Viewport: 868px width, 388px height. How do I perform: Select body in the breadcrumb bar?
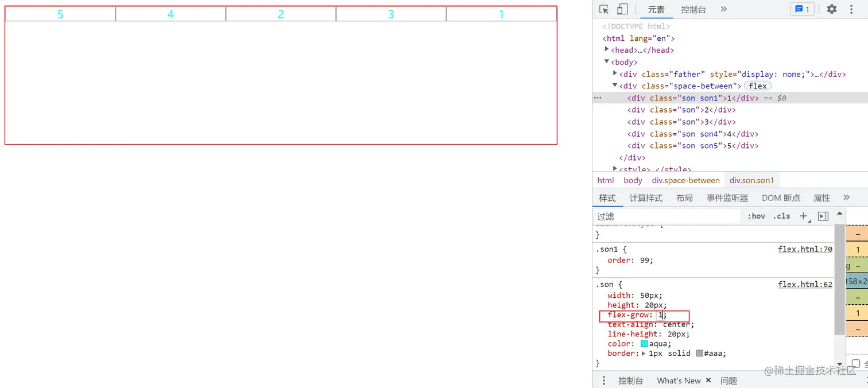[633, 180]
